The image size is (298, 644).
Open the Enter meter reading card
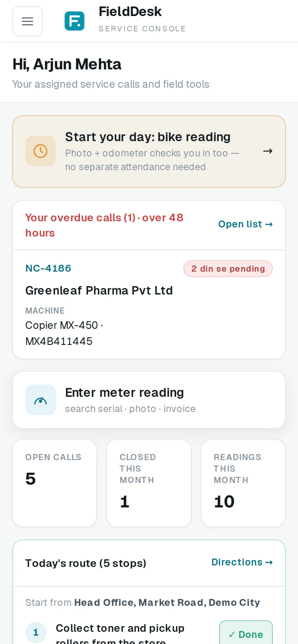point(149,400)
